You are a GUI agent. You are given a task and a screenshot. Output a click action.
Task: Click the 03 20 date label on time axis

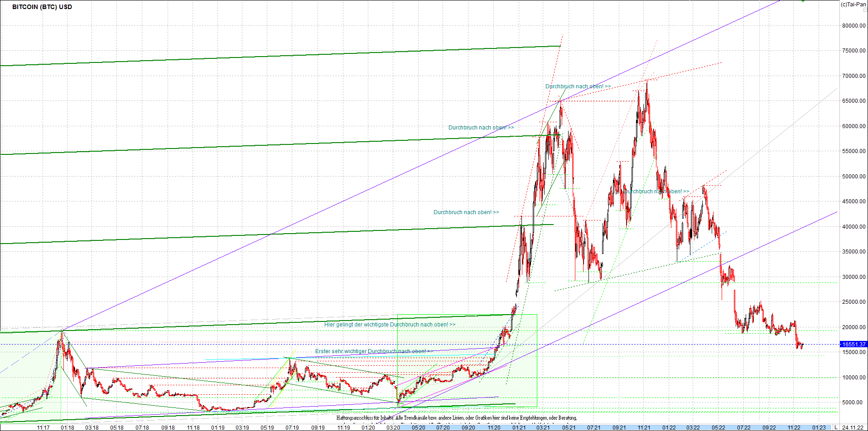tap(393, 427)
